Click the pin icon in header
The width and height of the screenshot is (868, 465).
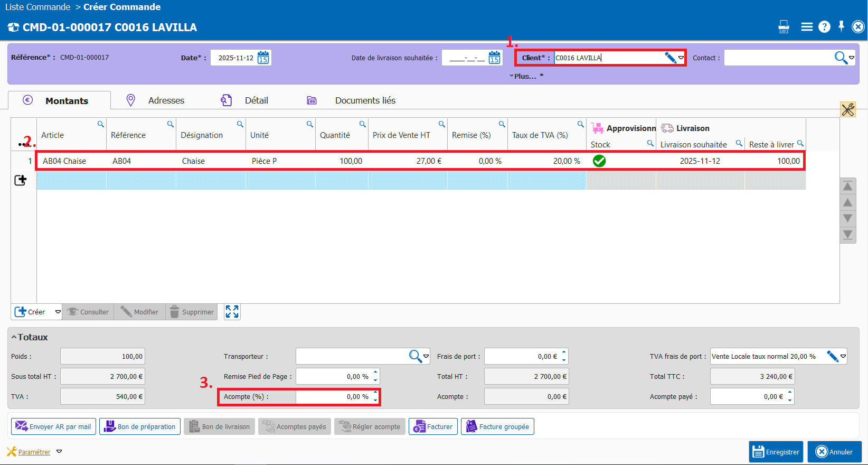841,26
